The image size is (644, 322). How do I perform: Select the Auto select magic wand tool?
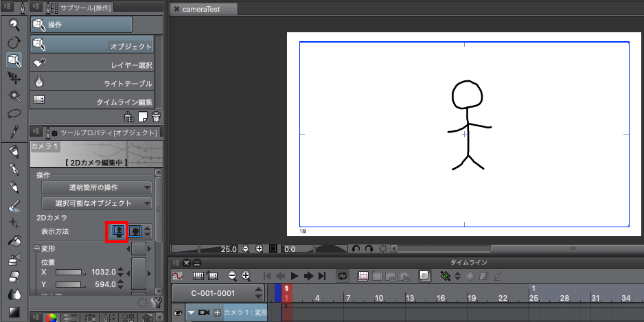[14, 95]
